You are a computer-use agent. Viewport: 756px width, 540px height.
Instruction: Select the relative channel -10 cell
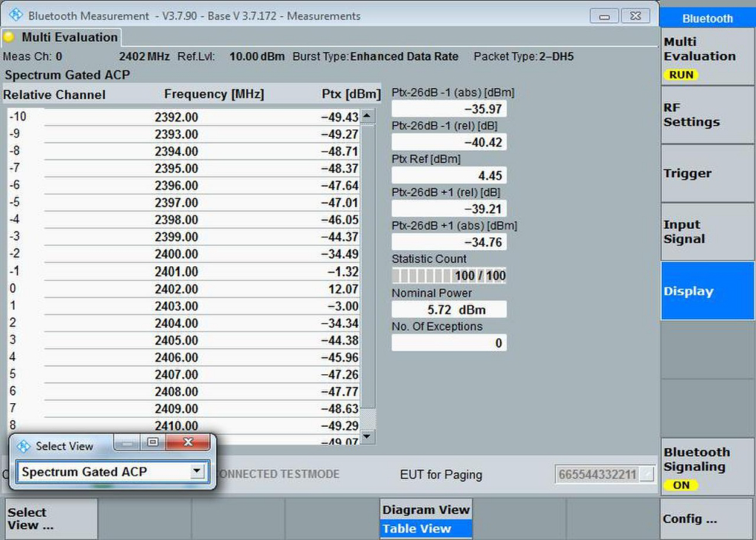coord(18,117)
